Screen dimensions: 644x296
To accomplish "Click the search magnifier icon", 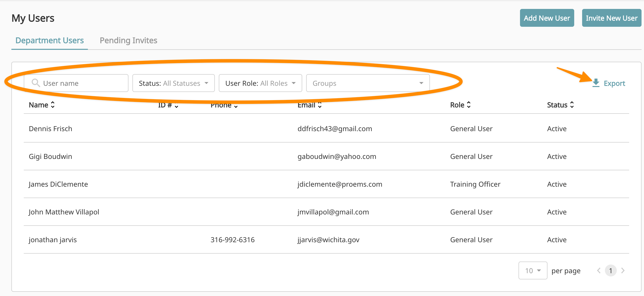I will tap(36, 83).
